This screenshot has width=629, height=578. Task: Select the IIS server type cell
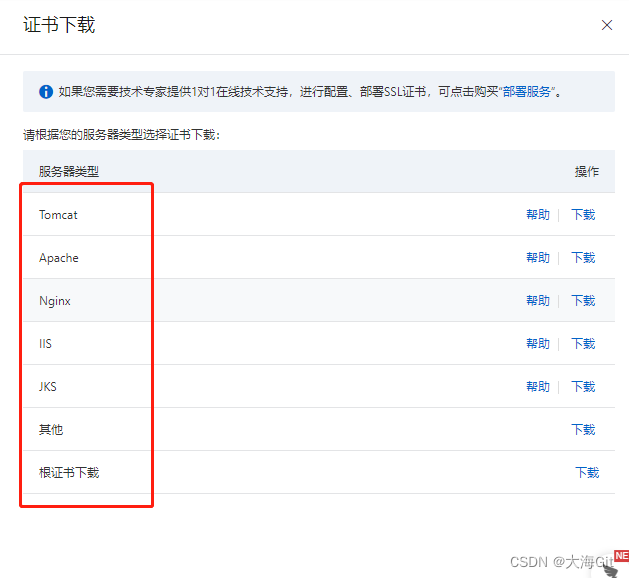click(x=45, y=344)
